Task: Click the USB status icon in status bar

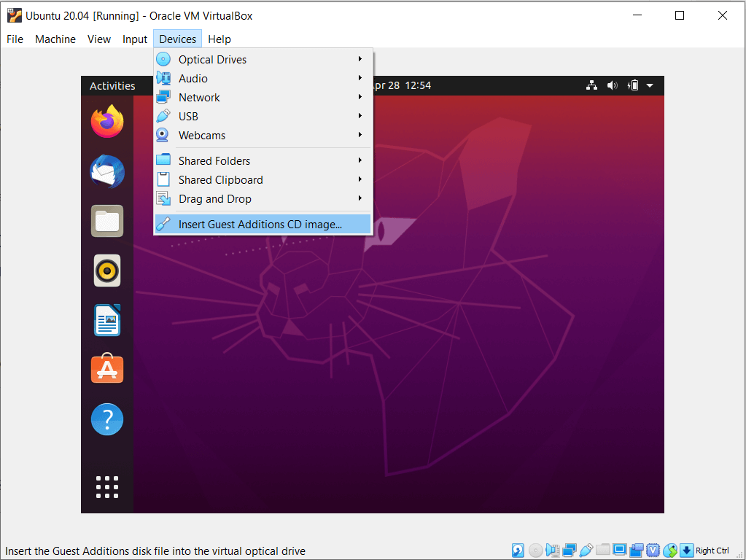Action: tap(585, 550)
